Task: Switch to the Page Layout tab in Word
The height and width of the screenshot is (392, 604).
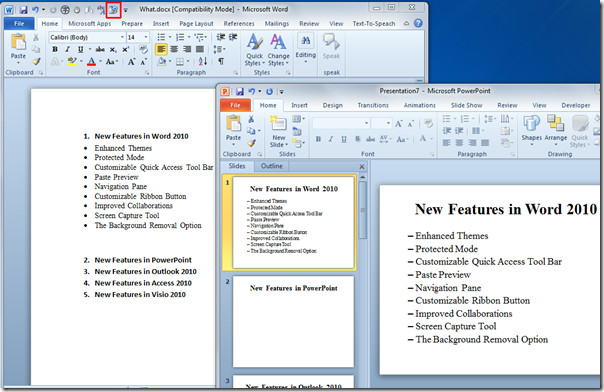Action: coord(196,23)
